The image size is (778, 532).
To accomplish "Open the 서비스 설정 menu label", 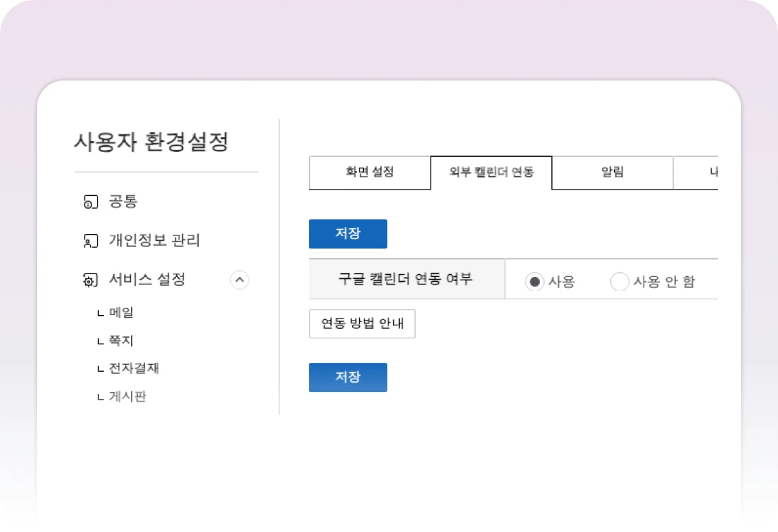I will coord(147,280).
